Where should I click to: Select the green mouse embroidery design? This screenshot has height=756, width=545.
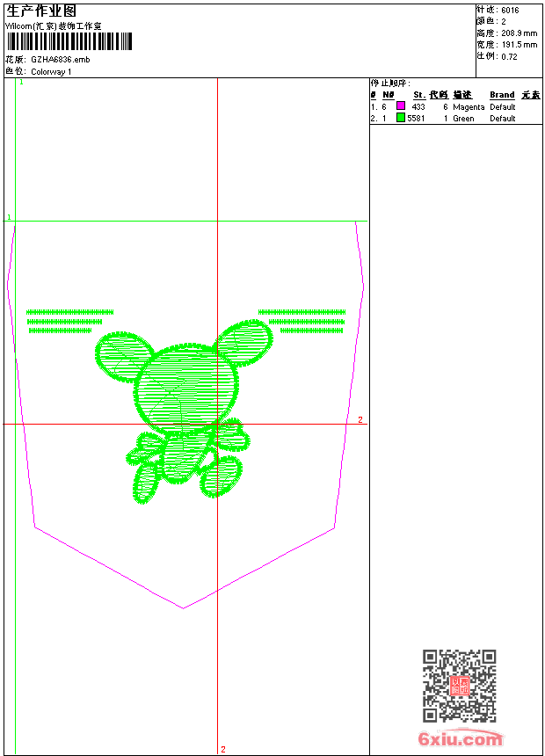coord(184,411)
